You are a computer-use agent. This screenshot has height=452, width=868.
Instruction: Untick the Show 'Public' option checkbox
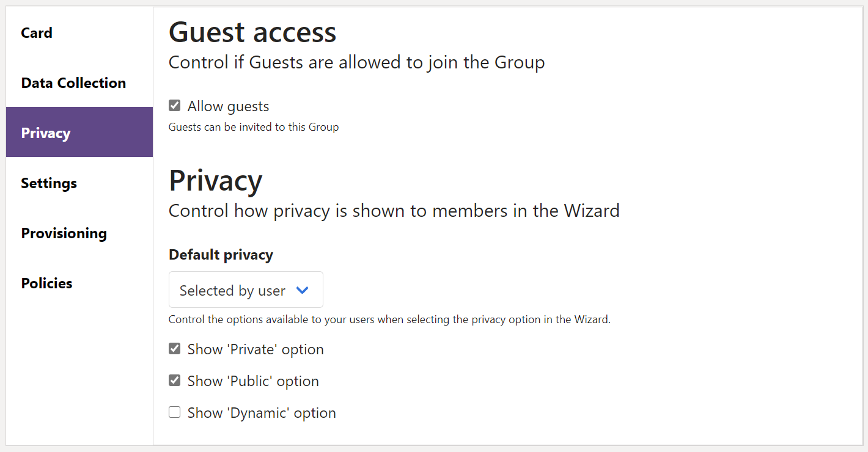[x=175, y=381]
